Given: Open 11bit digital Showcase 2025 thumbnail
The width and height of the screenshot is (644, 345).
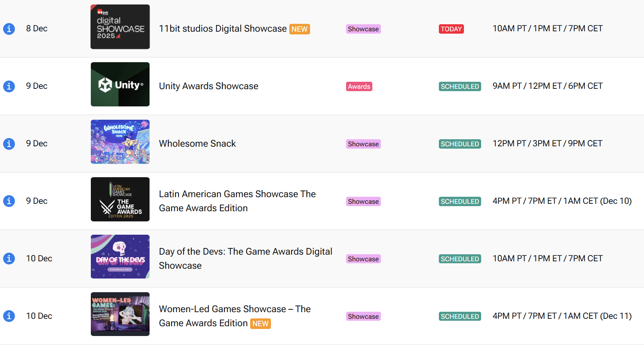Looking at the screenshot, I should point(120,27).
